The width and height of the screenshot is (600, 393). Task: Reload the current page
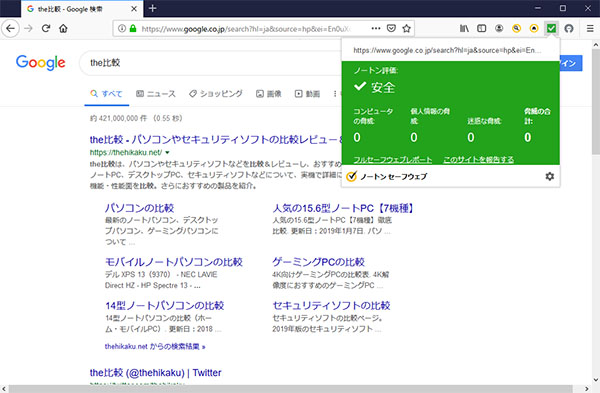pyautogui.click(x=46, y=28)
